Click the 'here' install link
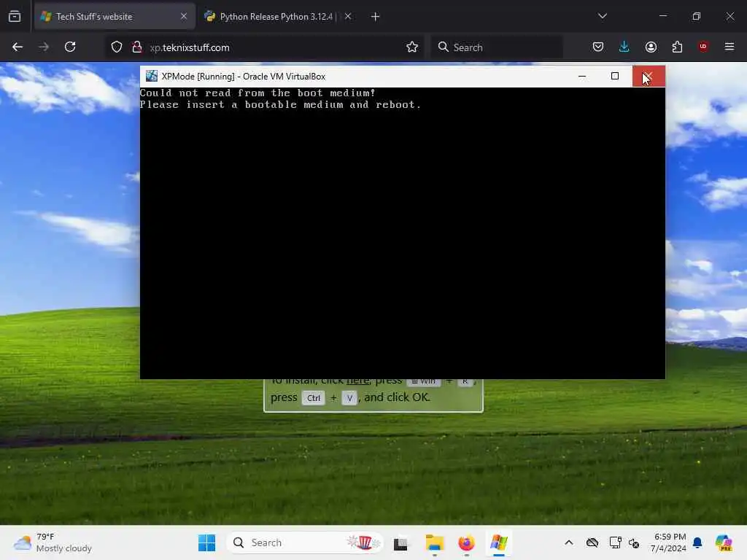The width and height of the screenshot is (747, 560). pos(357,381)
